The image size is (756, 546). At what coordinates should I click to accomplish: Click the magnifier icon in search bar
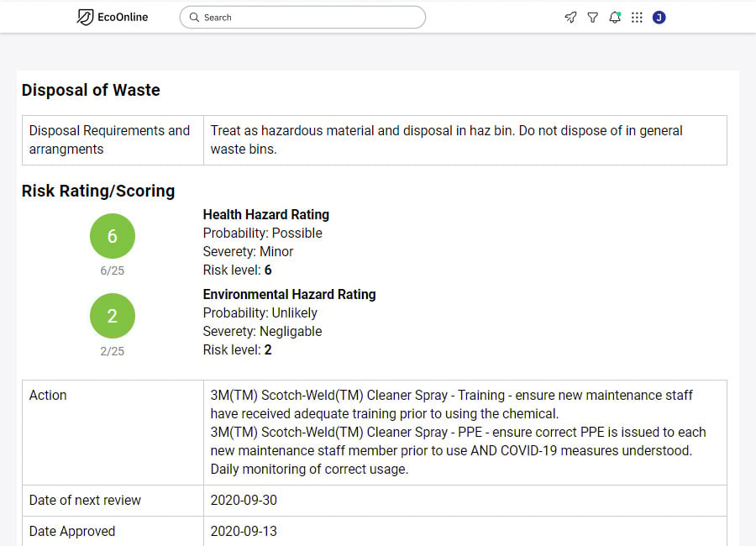pos(194,18)
